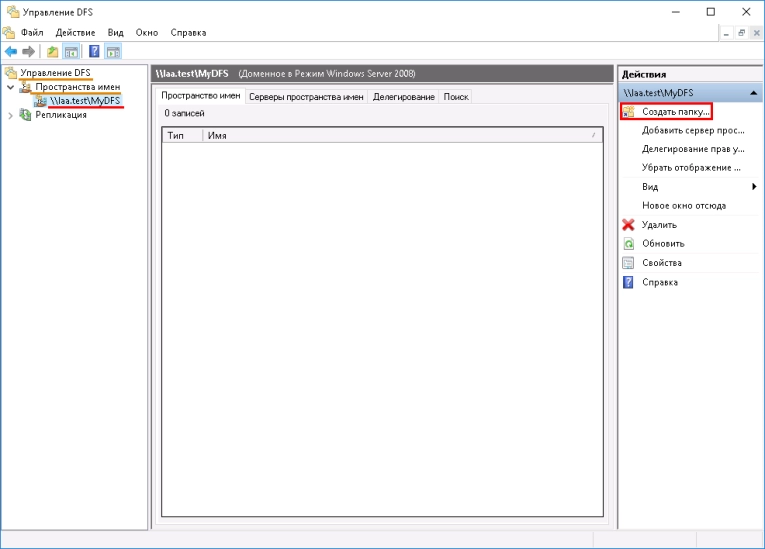Image resolution: width=765 pixels, height=549 pixels.
Task: Click the Обновить refresh action
Action: click(662, 244)
